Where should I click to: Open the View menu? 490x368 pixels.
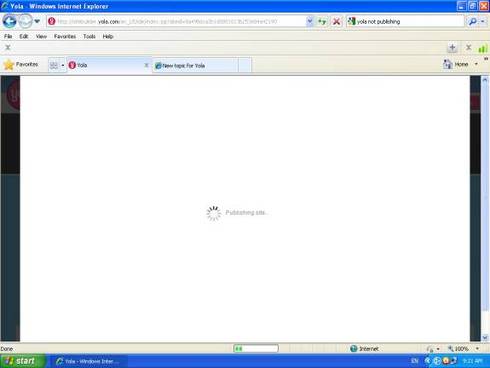(x=41, y=36)
